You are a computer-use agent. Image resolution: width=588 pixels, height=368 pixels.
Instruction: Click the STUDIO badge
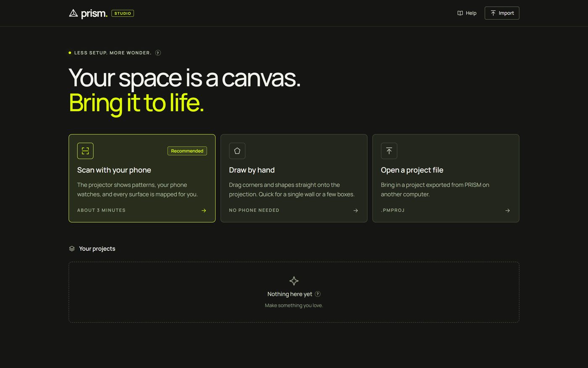(x=123, y=13)
